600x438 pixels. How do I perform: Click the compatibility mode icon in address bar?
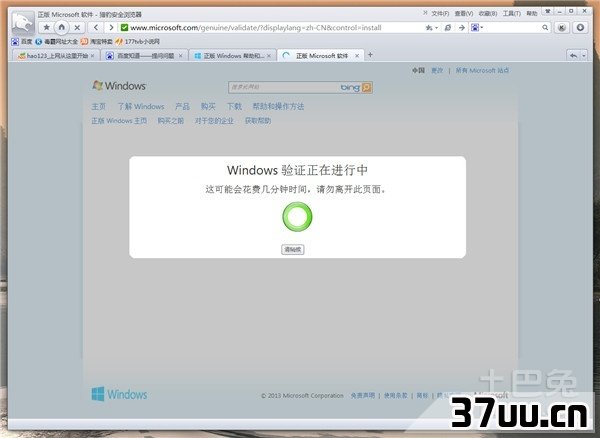point(448,28)
